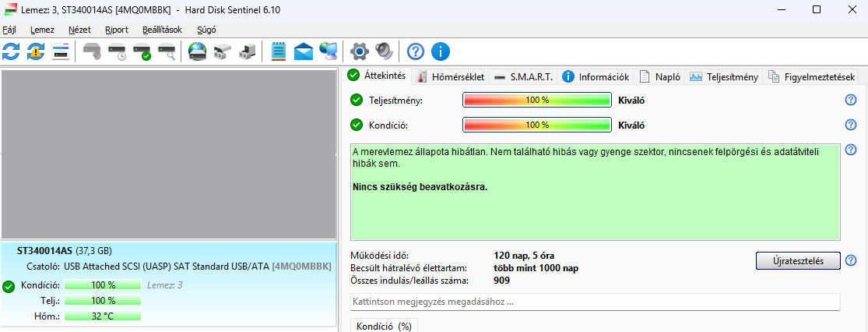Click the 32 °C temperature bar

pos(103,316)
